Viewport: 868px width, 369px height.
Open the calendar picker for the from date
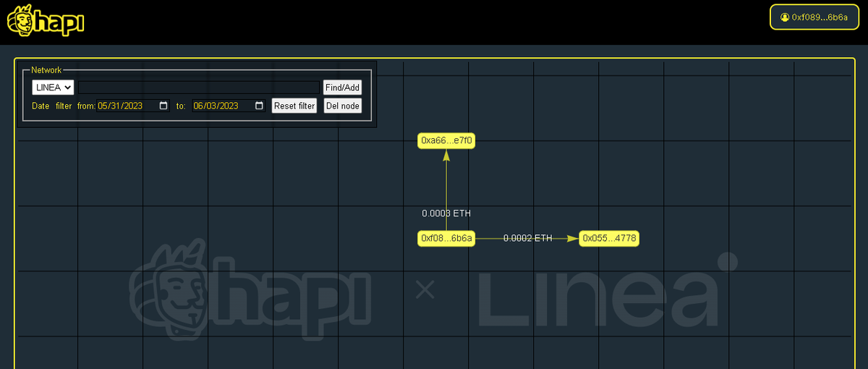click(164, 106)
